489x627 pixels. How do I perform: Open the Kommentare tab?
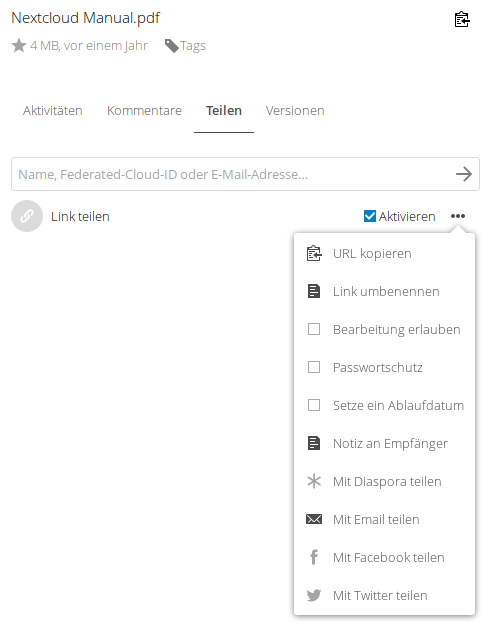point(144,110)
